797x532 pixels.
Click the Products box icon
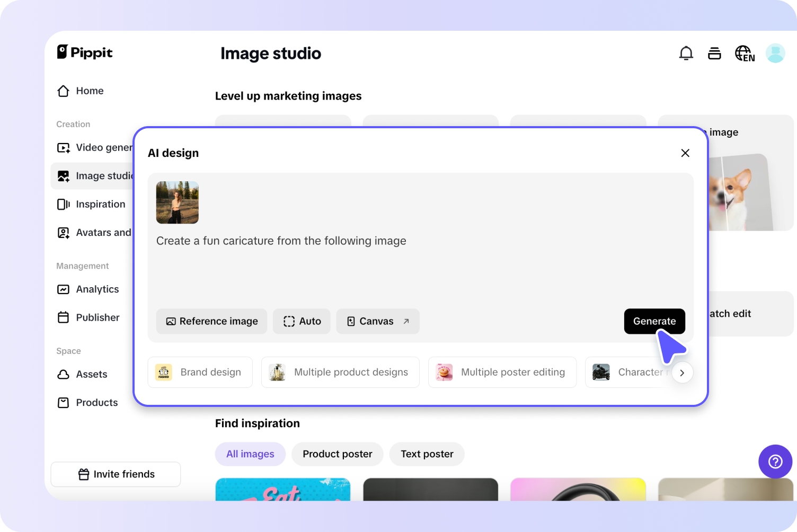pyautogui.click(x=64, y=403)
